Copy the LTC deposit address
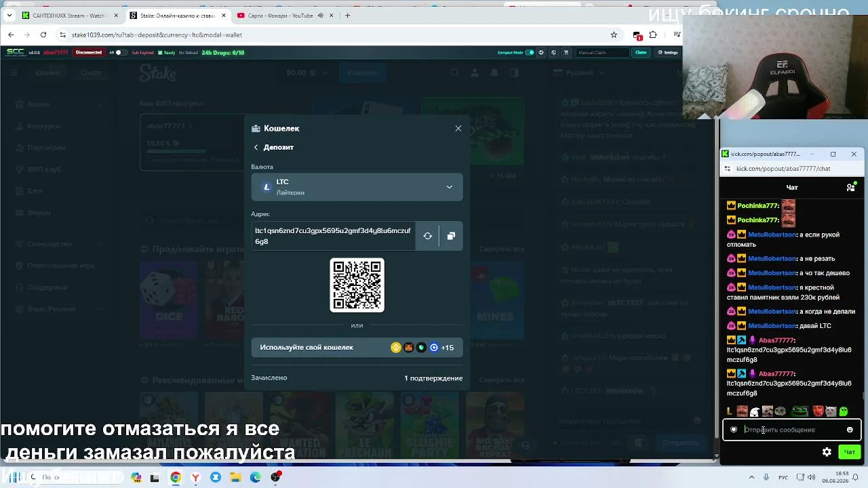Screen dimensions: 868x488 click(451, 236)
